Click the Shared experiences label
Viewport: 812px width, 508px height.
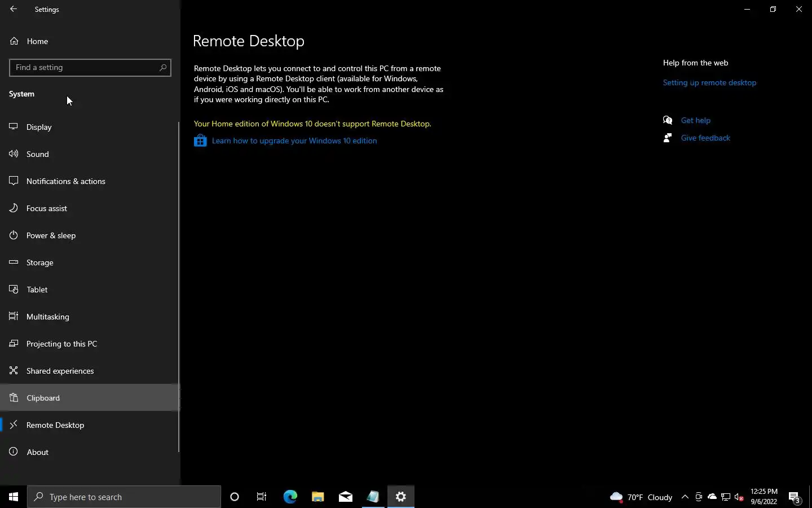coord(60,371)
